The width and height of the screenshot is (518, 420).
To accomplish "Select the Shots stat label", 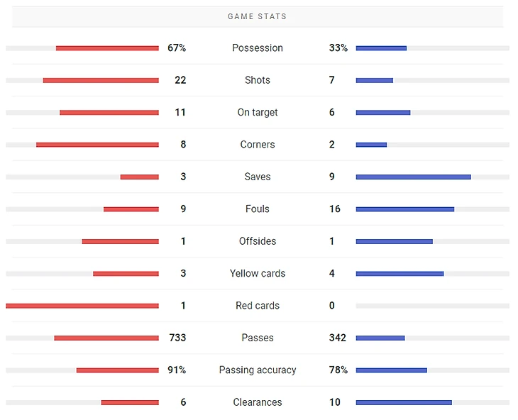I will 258,80.
